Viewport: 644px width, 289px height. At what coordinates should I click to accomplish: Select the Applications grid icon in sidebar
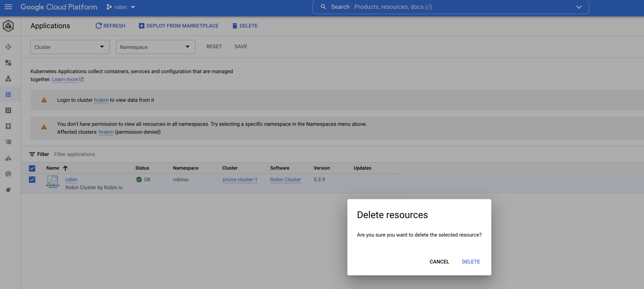tap(8, 94)
